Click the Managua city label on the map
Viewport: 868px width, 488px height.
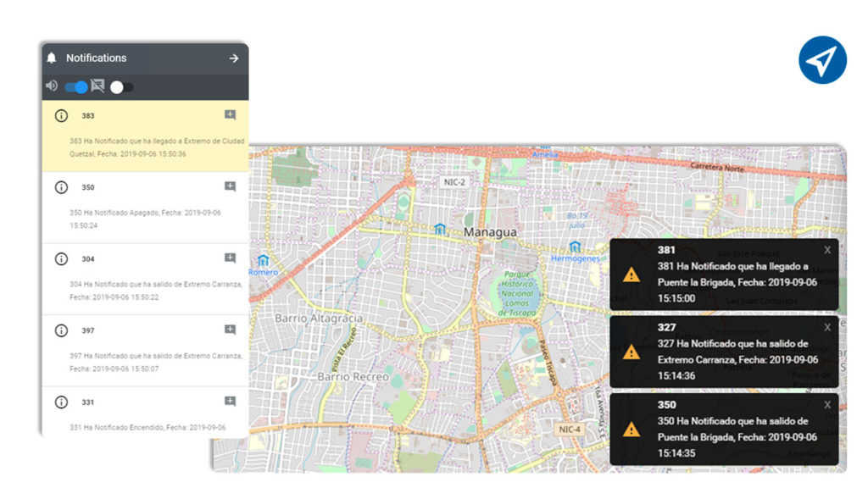pyautogui.click(x=490, y=232)
